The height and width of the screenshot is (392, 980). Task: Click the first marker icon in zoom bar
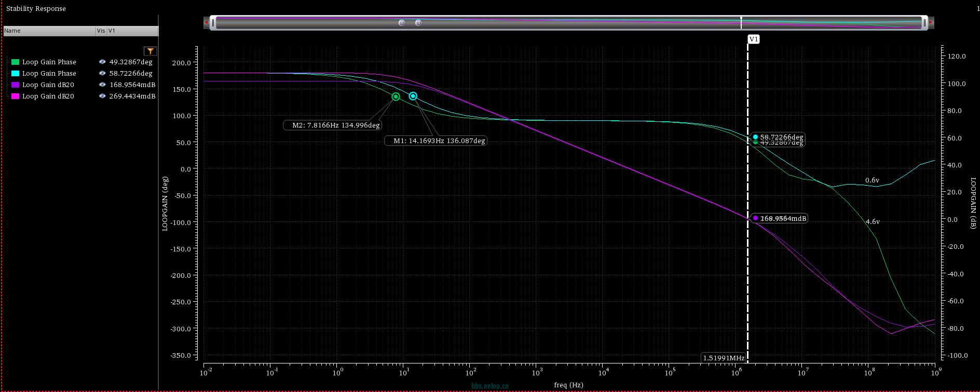(401, 23)
